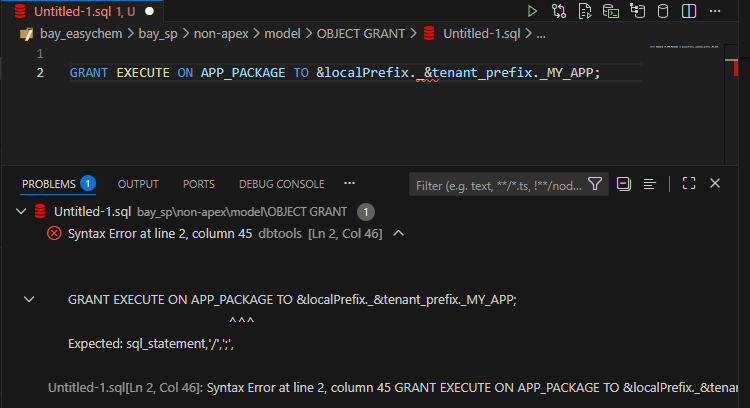Viewport: 750px width, 408px height.
Task: Open the problems filter funnel options
Action: 596,184
